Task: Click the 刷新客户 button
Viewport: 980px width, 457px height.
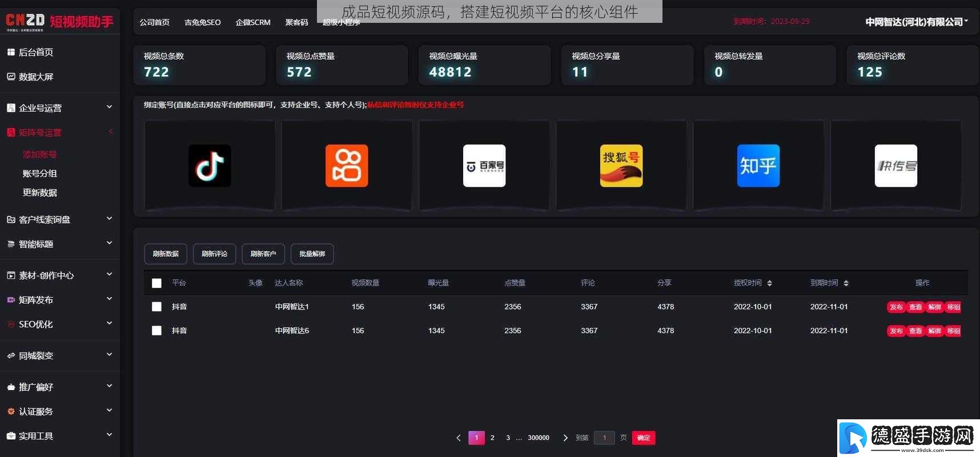Action: coord(263,254)
